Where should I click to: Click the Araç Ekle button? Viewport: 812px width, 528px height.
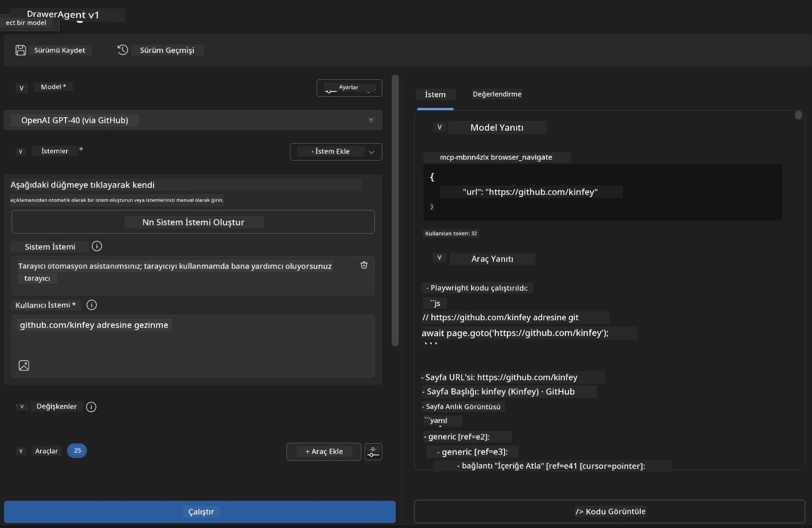(324, 452)
